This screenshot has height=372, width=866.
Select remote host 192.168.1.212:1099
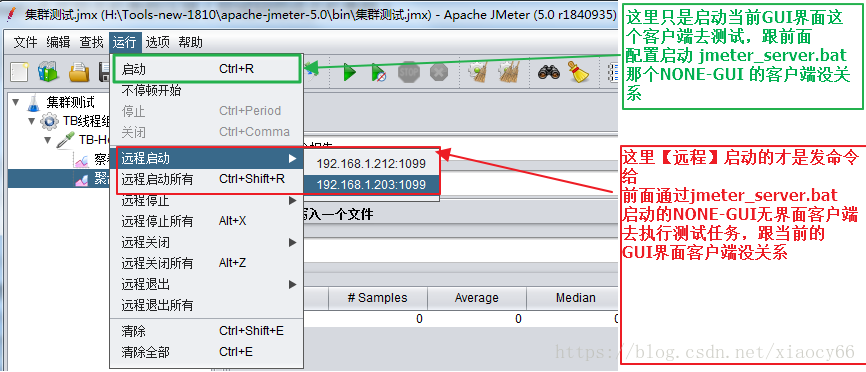[x=371, y=163]
